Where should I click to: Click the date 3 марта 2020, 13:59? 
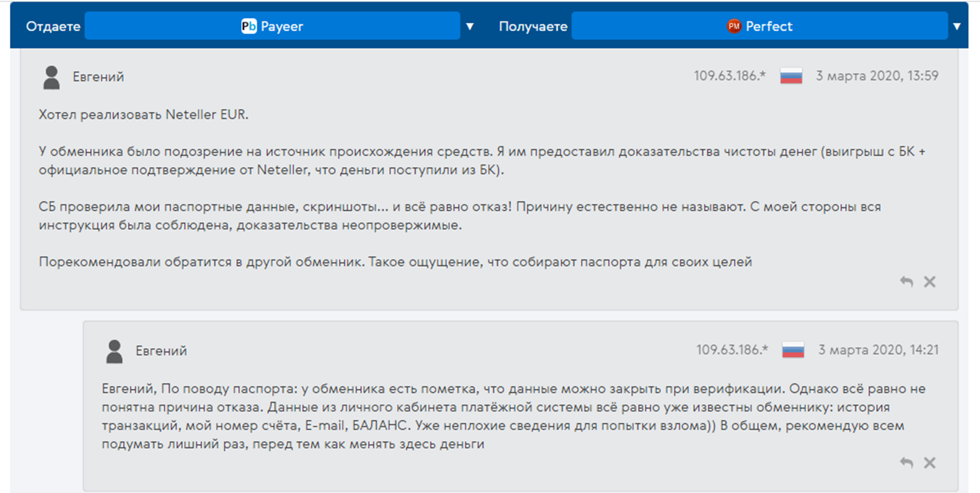tap(877, 76)
